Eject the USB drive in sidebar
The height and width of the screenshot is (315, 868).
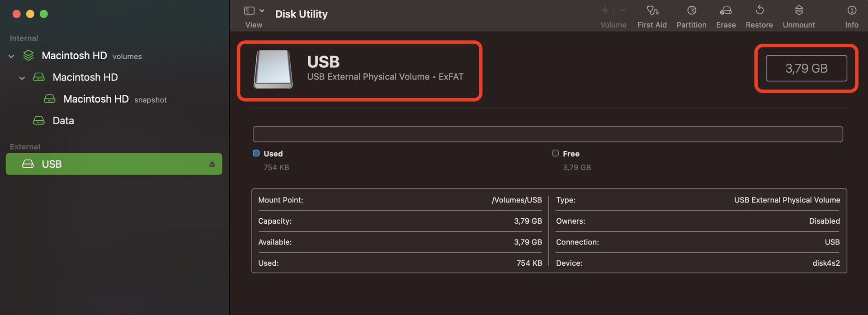(212, 164)
